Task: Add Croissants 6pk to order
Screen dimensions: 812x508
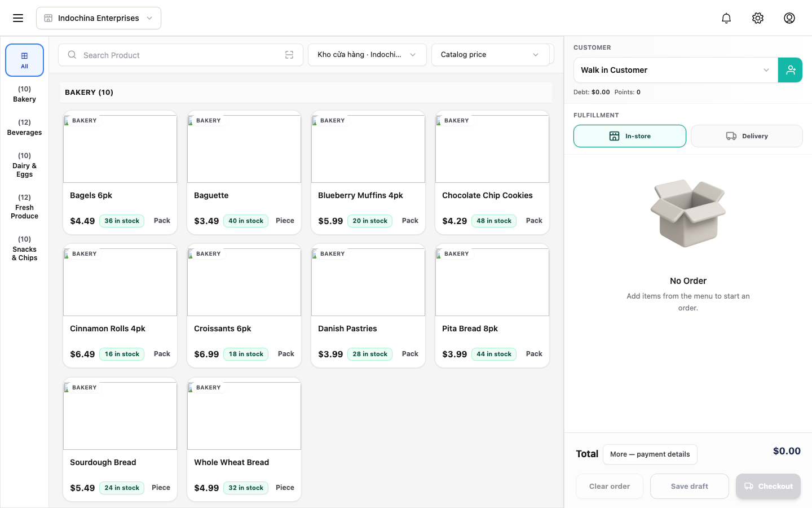Action: click(x=244, y=306)
